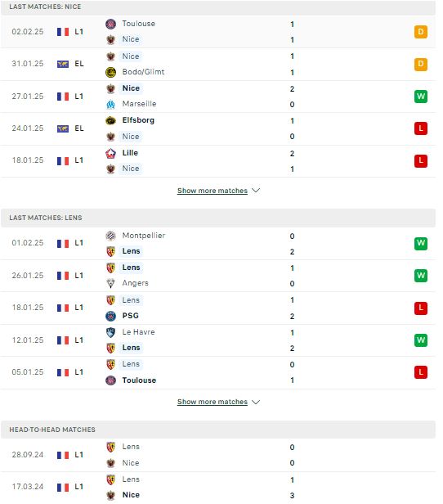Click the Montpellier club logo
The width and height of the screenshot is (443, 504).
coord(110,236)
